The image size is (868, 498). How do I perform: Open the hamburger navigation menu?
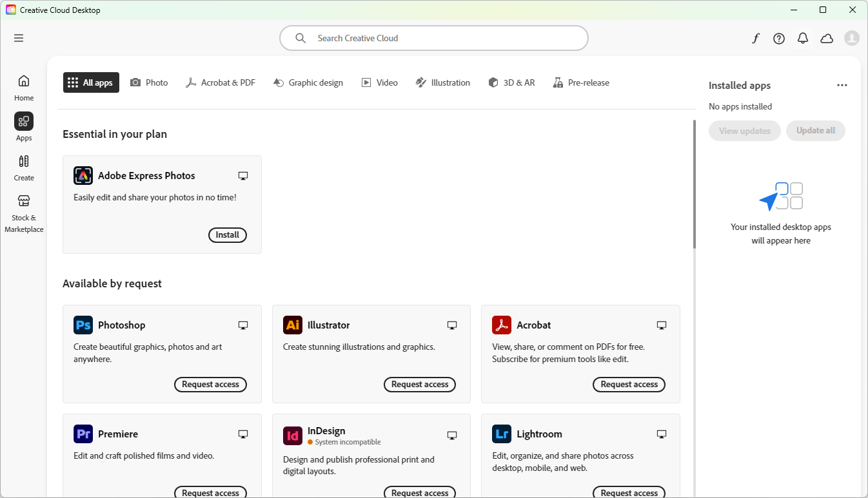tap(18, 38)
